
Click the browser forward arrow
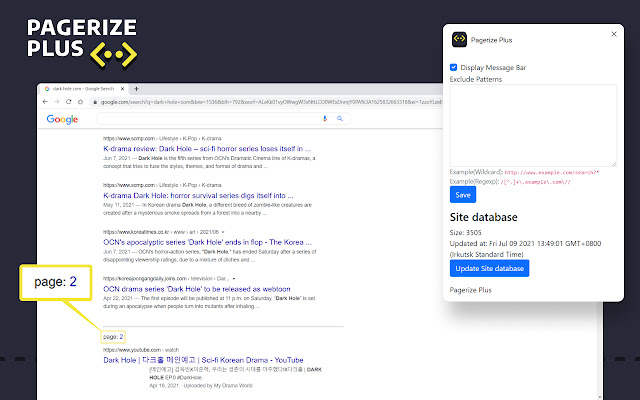tap(59, 101)
